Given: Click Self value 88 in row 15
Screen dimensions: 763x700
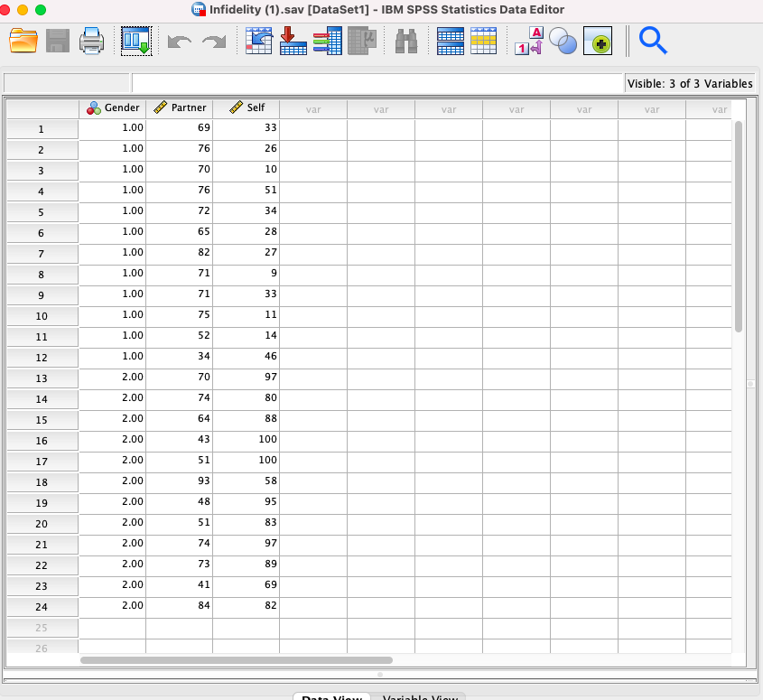Looking at the screenshot, I should click(247, 418).
